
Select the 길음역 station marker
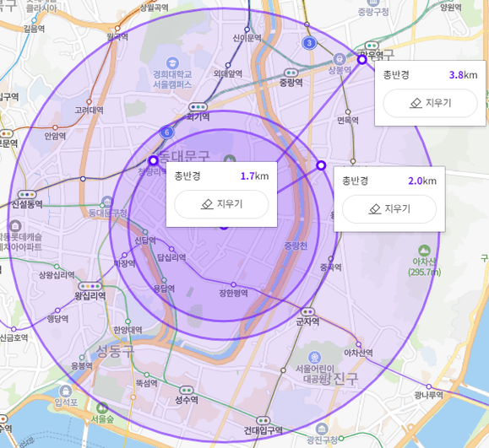point(35,20)
